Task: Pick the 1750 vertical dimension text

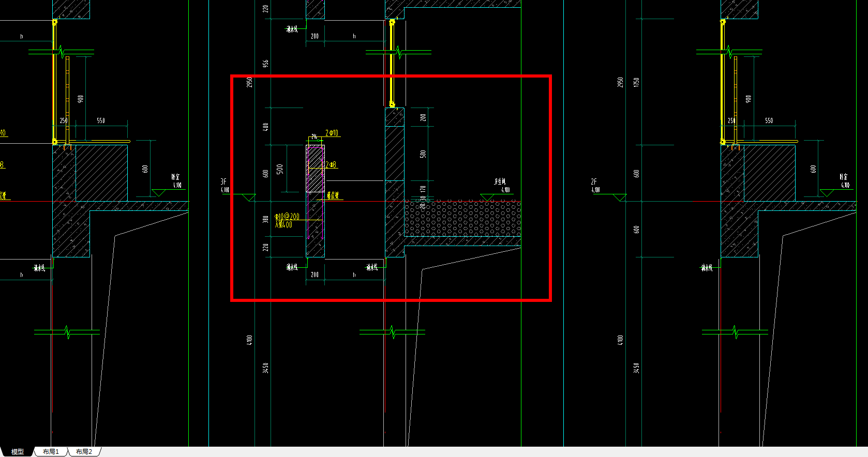Action: click(636, 82)
